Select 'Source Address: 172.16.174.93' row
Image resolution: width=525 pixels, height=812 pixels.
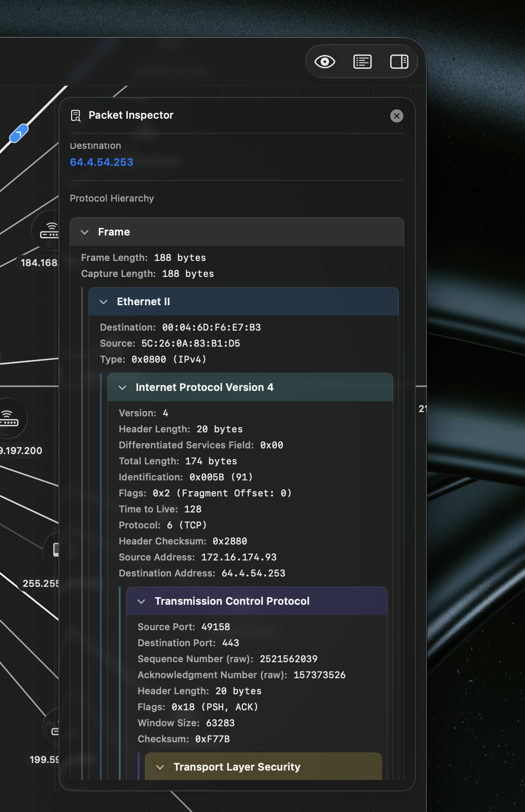[x=198, y=557]
